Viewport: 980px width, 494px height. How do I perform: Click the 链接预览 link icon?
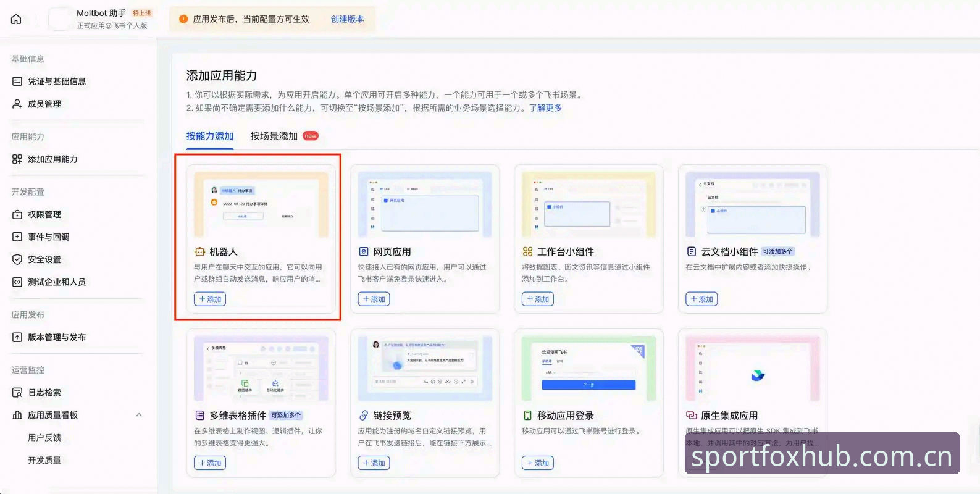pyautogui.click(x=364, y=416)
